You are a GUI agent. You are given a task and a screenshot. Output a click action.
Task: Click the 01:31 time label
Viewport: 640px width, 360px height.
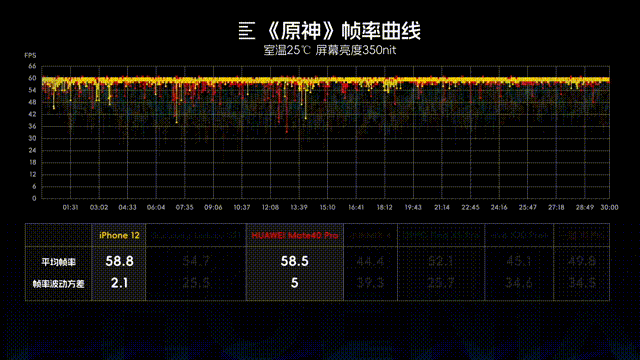(70, 207)
